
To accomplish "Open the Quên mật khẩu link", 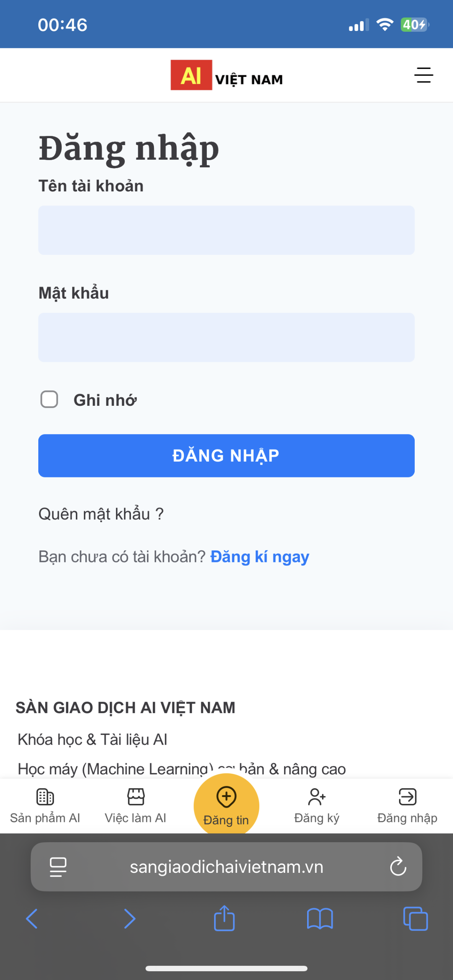I will click(101, 514).
